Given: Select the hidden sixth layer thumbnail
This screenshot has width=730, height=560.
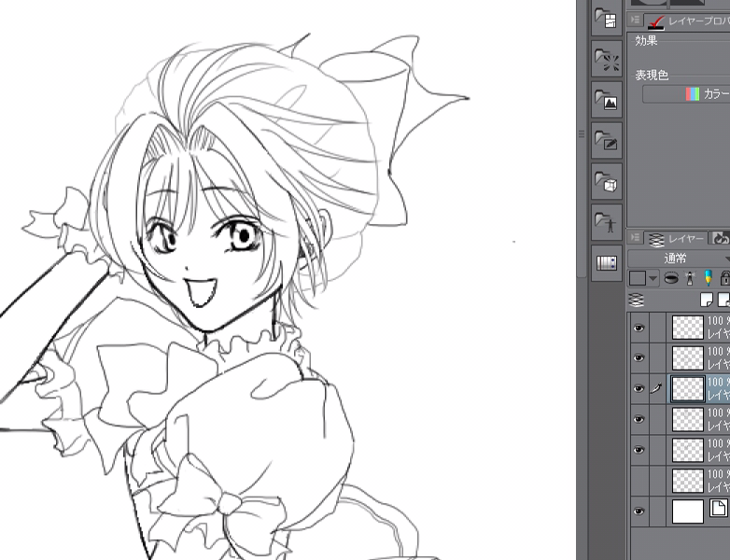Looking at the screenshot, I should tap(688, 481).
